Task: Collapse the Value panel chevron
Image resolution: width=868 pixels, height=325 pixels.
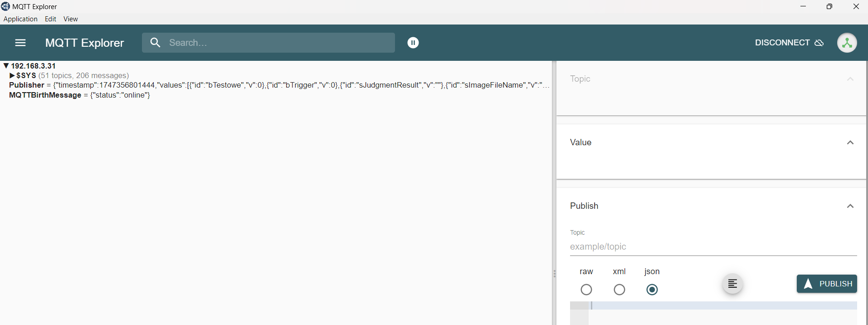Action: (850, 143)
